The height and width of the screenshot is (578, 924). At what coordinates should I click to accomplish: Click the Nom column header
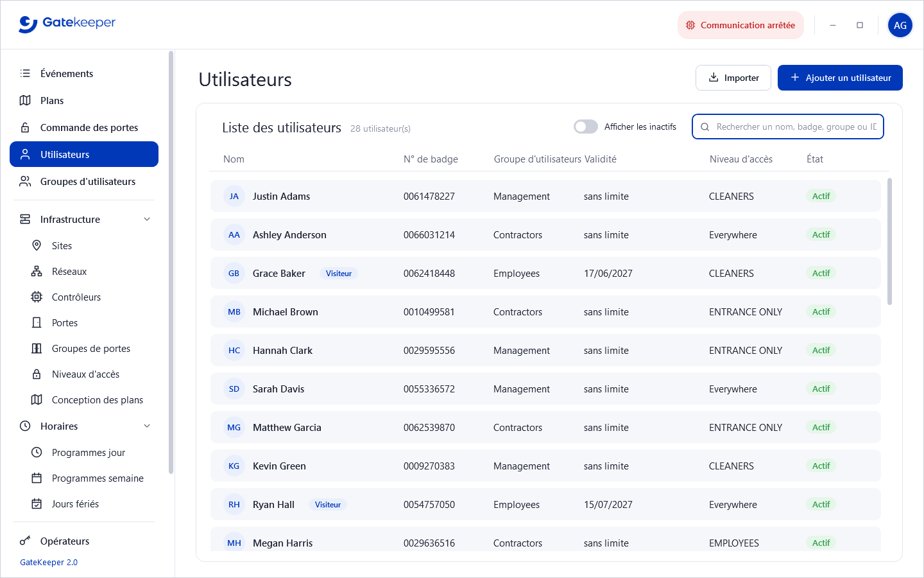[x=234, y=159]
